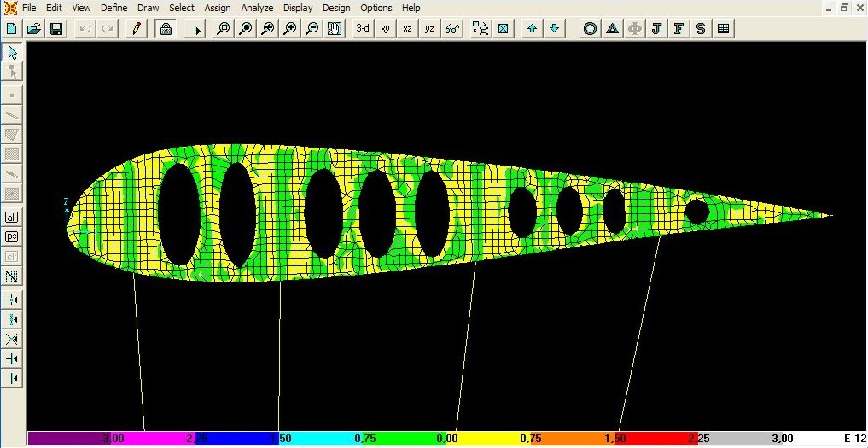Open the Select menu
Image resolution: width=868 pixels, height=448 pixels.
pyautogui.click(x=182, y=8)
